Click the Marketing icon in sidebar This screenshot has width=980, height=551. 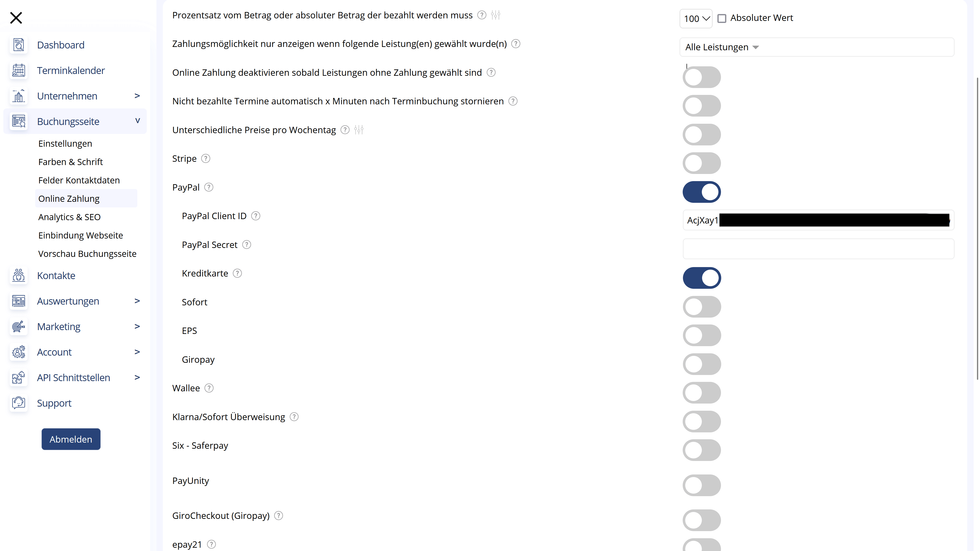click(18, 326)
